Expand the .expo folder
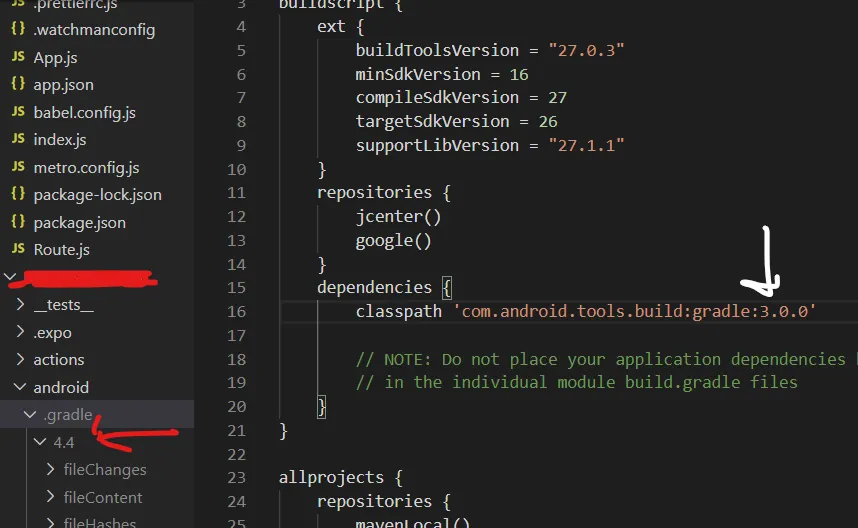The height and width of the screenshot is (528, 858). tap(20, 332)
